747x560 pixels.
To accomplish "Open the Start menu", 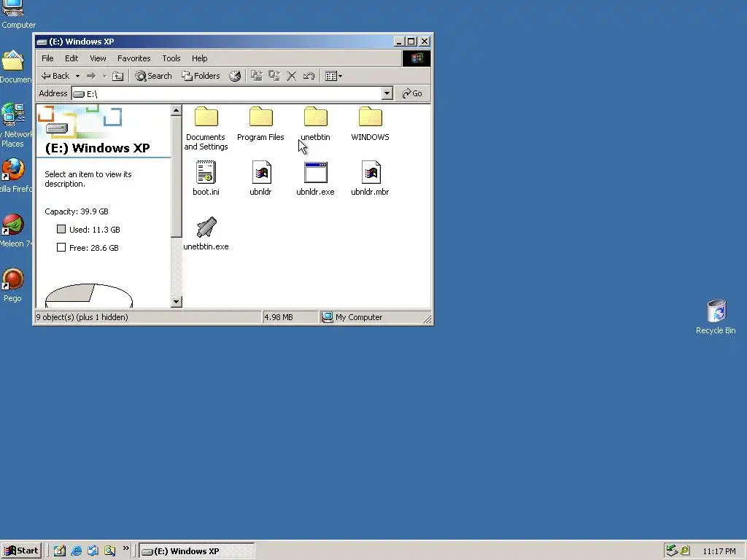I will (21, 551).
